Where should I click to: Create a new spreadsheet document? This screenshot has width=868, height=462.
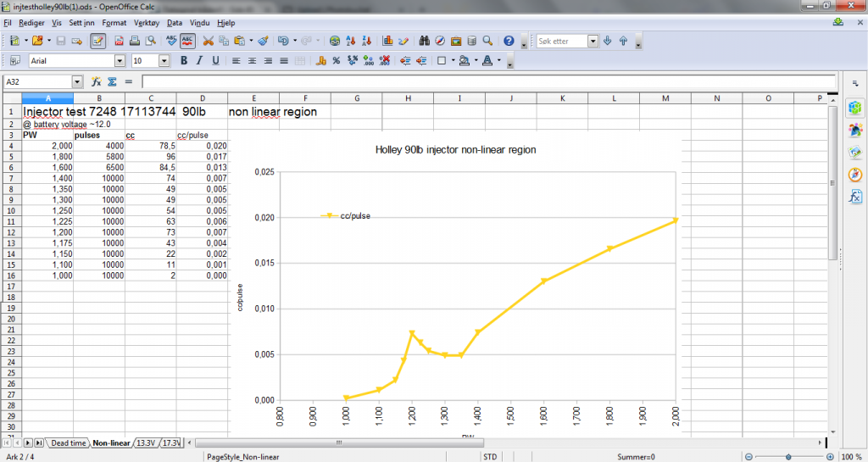[15, 41]
